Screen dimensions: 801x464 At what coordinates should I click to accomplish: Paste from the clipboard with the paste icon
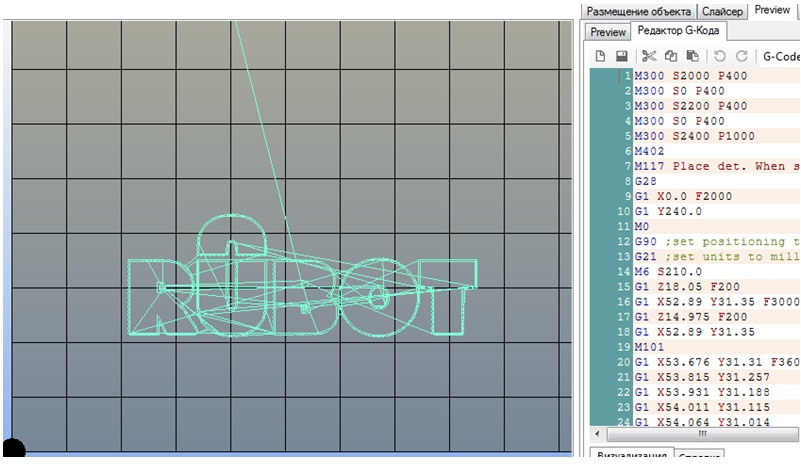pyautogui.click(x=692, y=56)
